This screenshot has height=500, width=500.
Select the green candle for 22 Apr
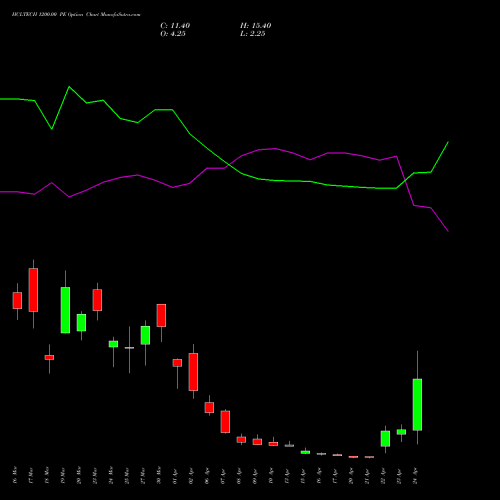[x=385, y=439]
